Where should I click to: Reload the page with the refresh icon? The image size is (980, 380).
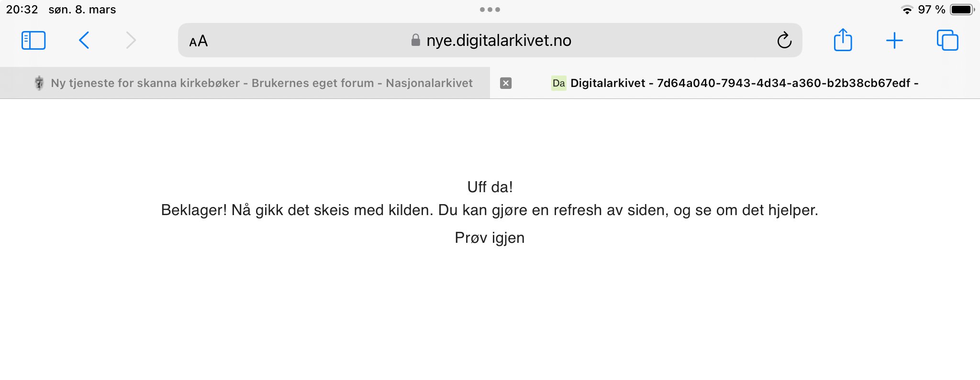784,41
